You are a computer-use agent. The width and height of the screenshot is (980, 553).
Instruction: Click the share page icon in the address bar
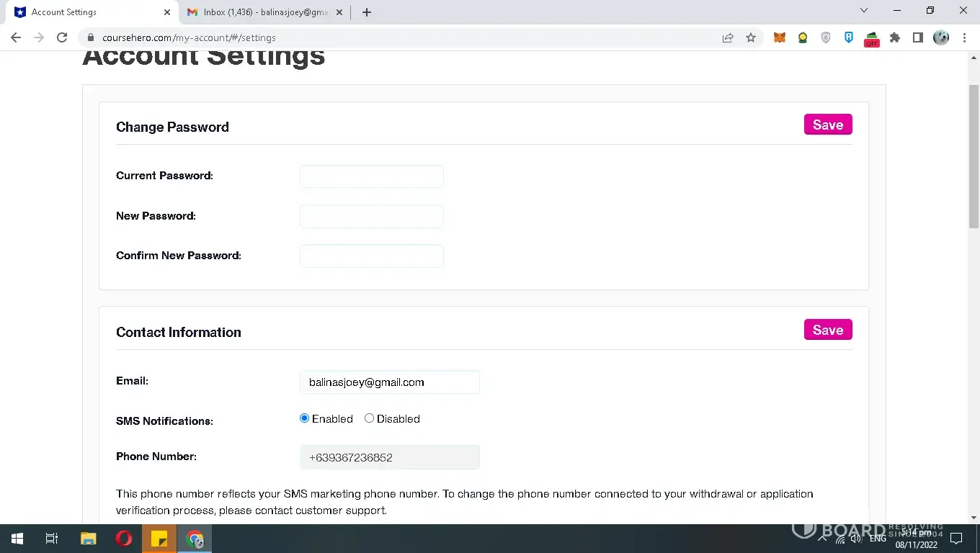728,37
